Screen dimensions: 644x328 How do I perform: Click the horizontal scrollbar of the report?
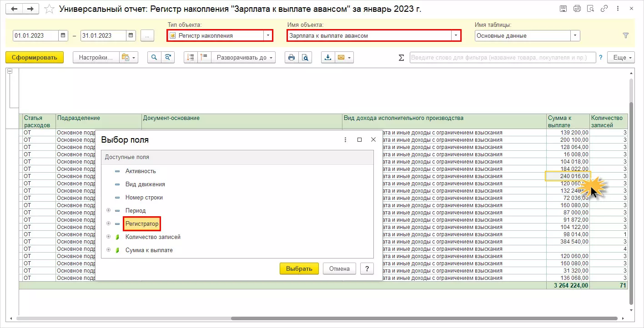coord(424,318)
